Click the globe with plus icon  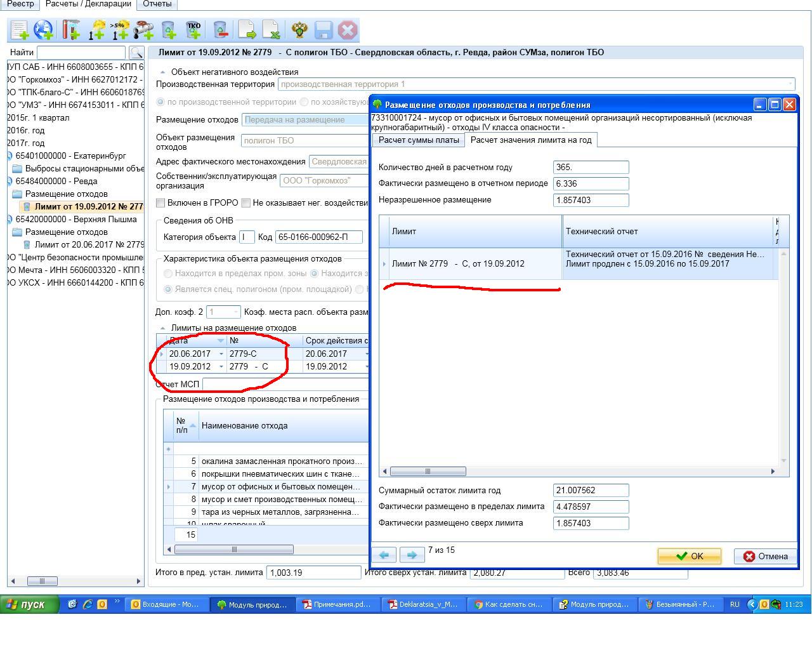pos(44,30)
